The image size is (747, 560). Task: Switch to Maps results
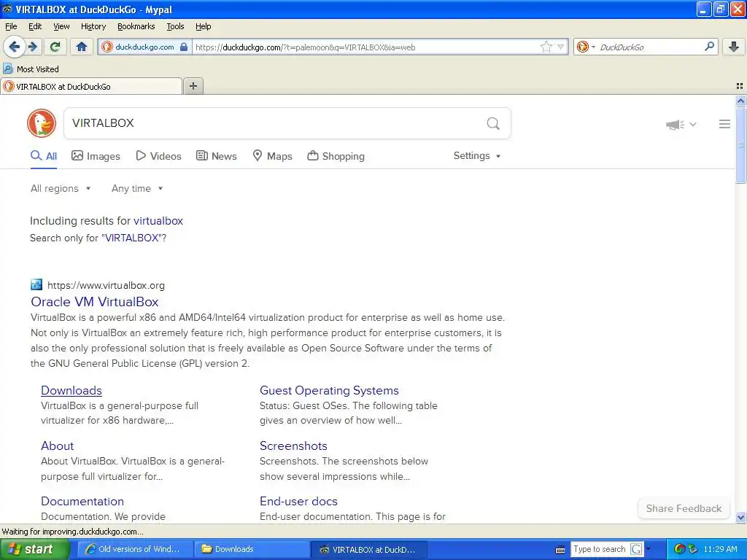pos(273,156)
